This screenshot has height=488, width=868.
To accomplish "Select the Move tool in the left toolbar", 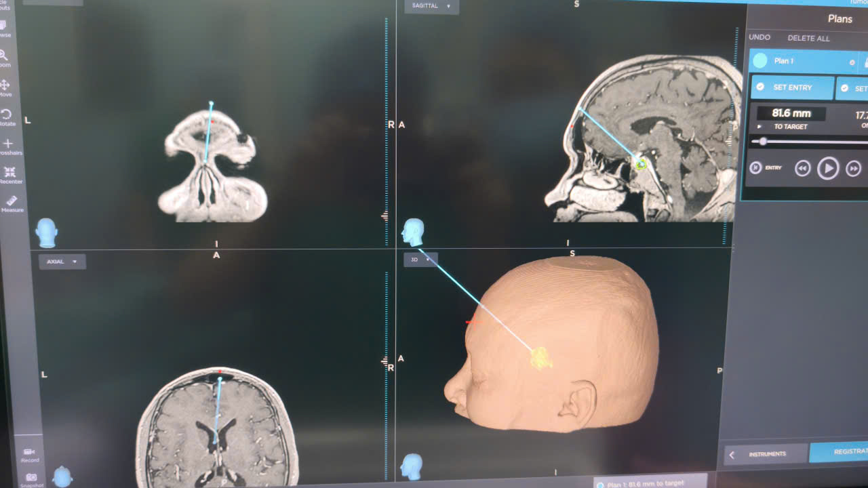I will pos(5,88).
